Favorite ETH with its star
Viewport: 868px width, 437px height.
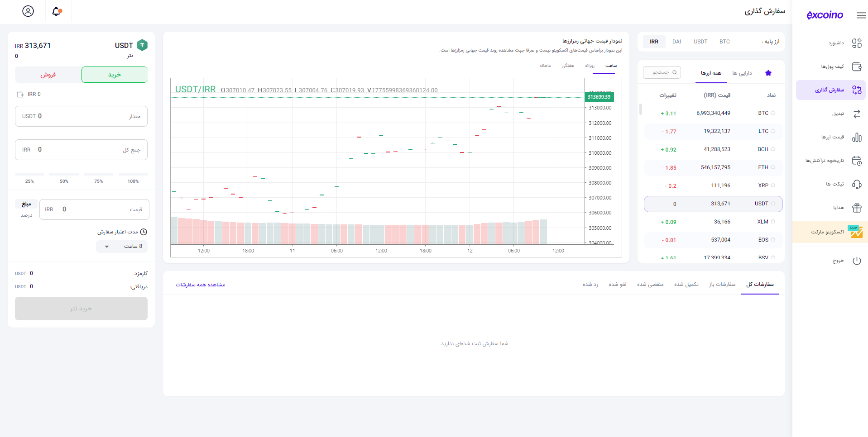[x=773, y=167]
